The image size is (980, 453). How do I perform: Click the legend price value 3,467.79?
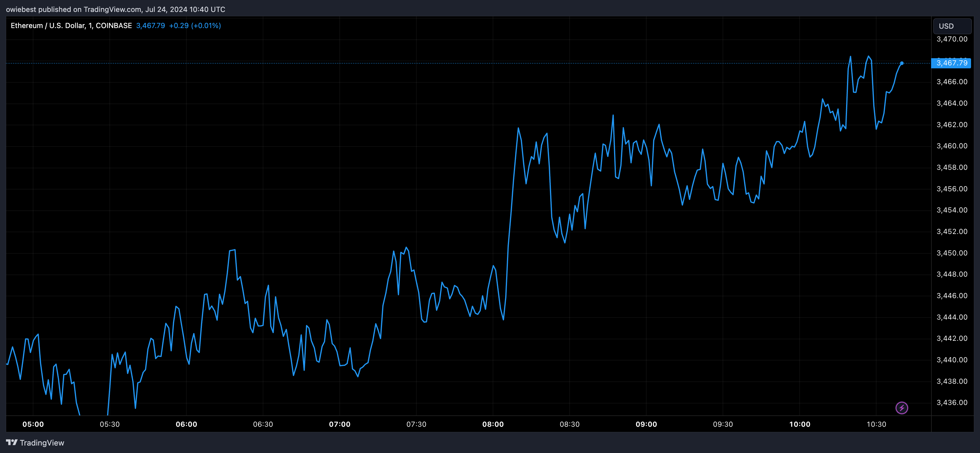[x=151, y=25]
